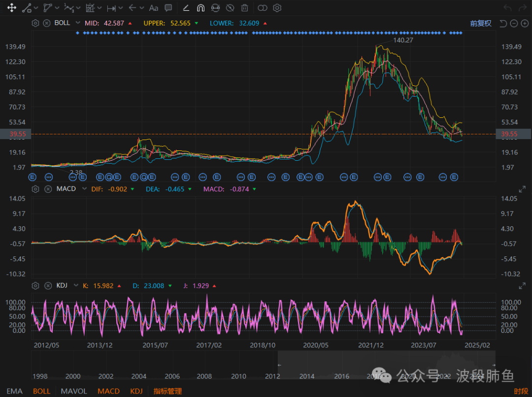
Task: Expand the trend line tool dropdown
Action: click(36, 8)
